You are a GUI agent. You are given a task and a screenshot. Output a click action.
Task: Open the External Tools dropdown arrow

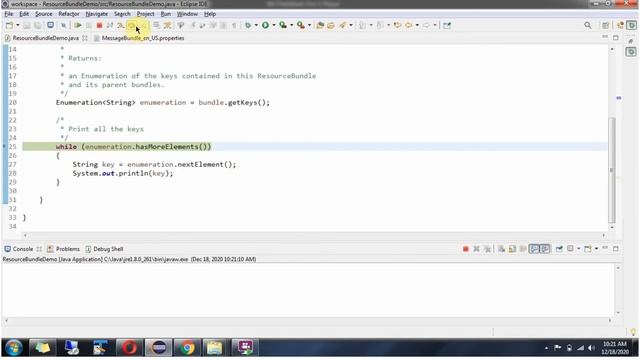[x=309, y=25]
